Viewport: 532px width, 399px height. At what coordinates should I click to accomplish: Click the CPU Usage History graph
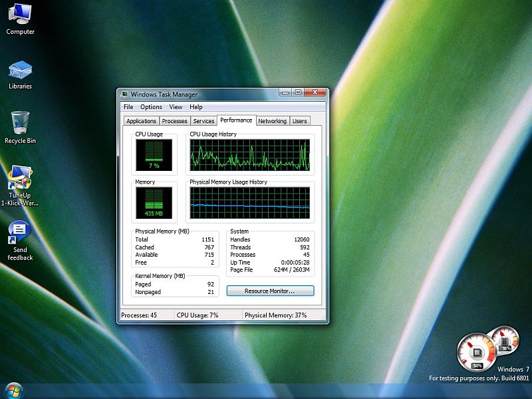point(250,155)
